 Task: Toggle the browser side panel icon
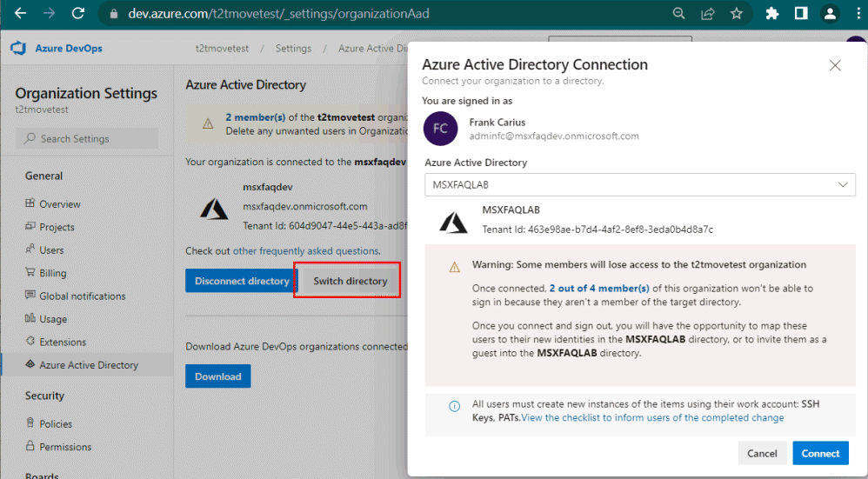(x=801, y=14)
